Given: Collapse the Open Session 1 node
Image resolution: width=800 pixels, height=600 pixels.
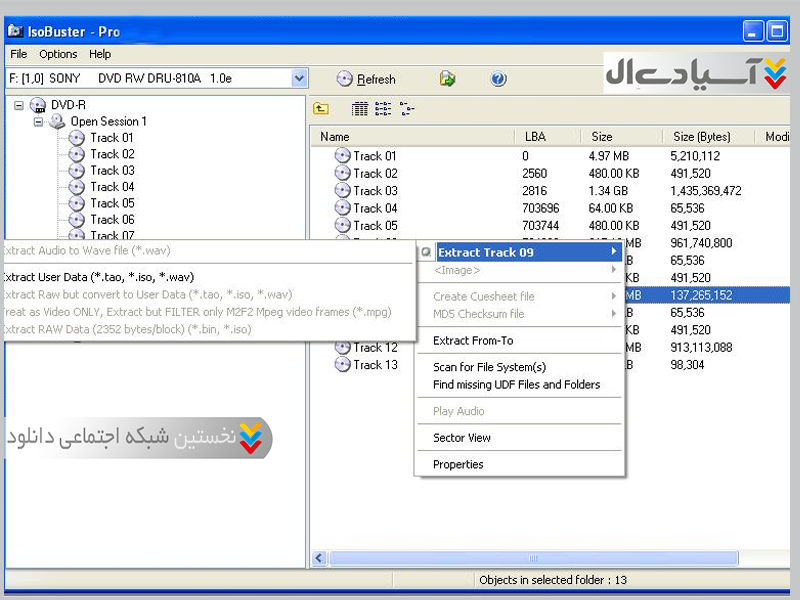Looking at the screenshot, I should click(38, 122).
